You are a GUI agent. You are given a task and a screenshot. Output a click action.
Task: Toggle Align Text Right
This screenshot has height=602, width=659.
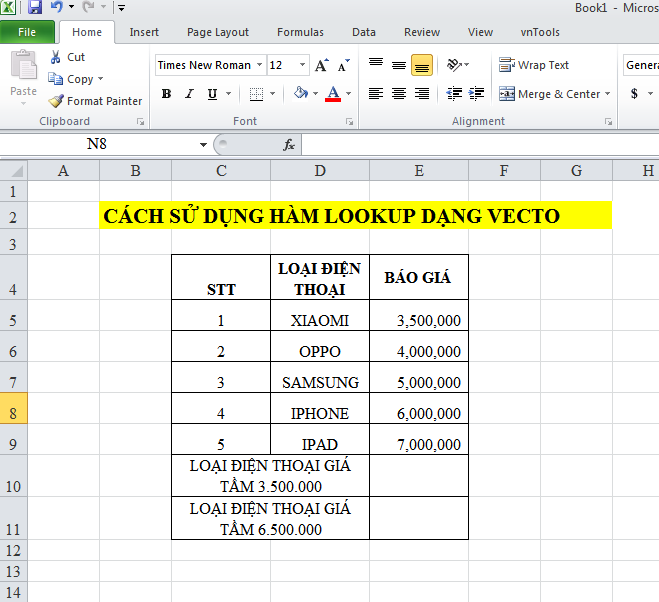tap(422, 93)
